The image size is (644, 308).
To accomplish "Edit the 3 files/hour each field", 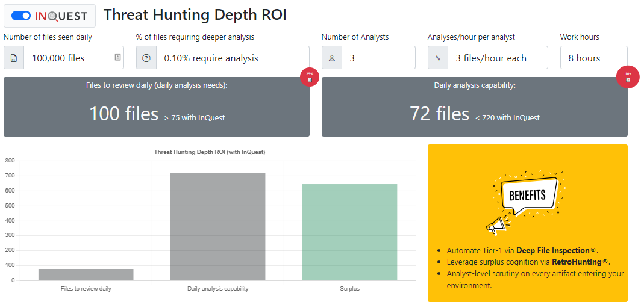I will tap(498, 58).
